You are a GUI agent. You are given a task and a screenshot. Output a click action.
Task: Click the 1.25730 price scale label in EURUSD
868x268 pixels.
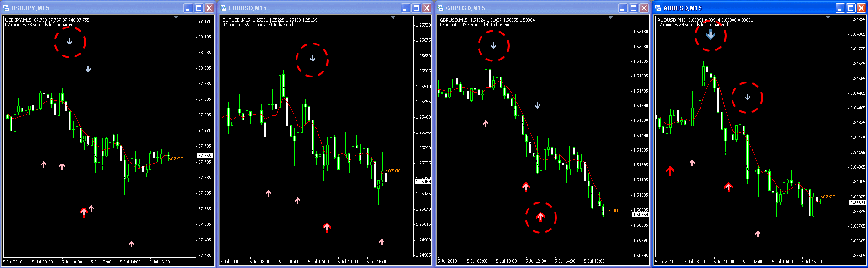point(423,25)
